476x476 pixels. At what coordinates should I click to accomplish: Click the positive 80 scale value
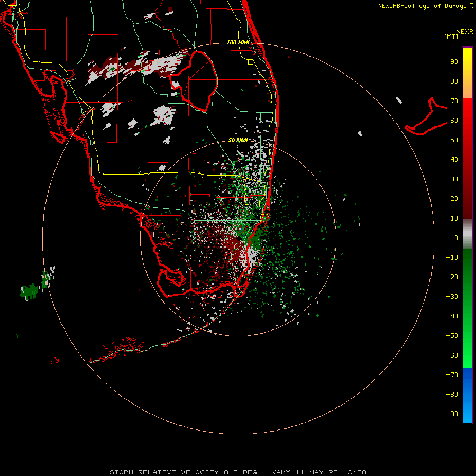point(454,81)
